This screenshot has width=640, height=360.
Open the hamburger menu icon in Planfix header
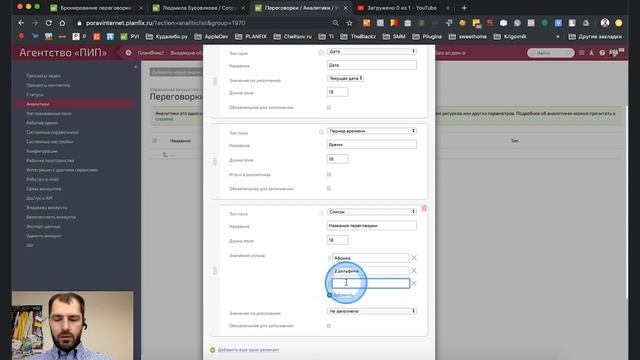coord(582,53)
